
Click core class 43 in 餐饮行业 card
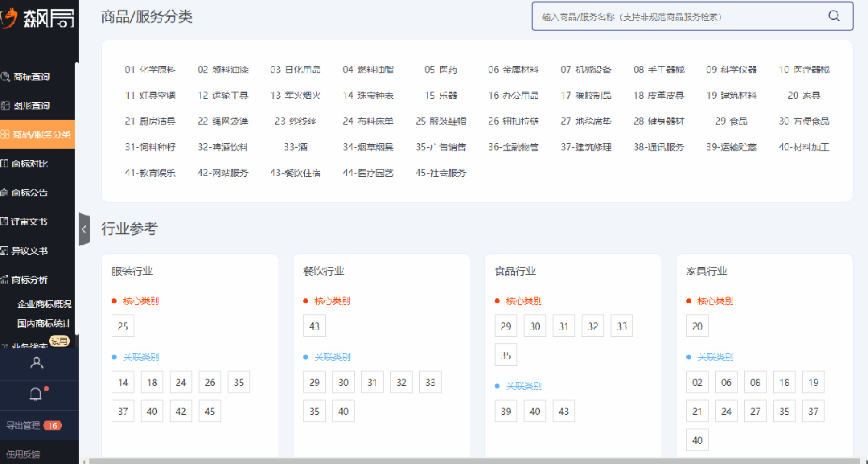click(315, 326)
